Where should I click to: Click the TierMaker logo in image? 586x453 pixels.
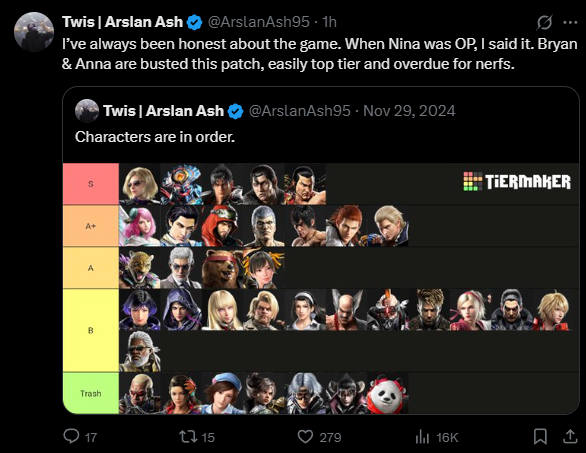click(x=517, y=182)
